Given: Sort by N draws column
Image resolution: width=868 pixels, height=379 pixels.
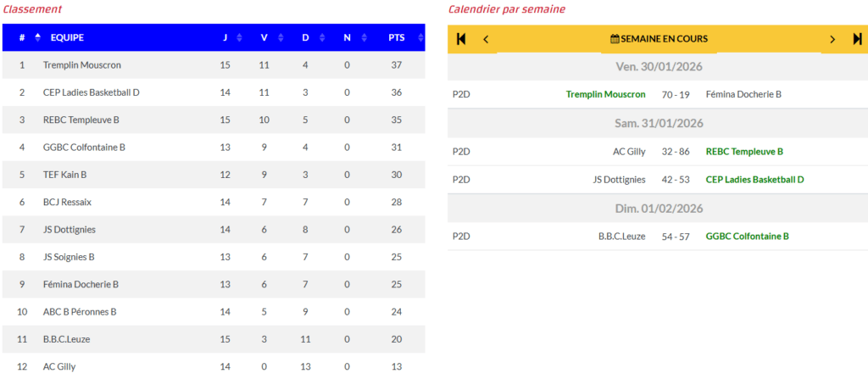Looking at the screenshot, I should [347, 37].
